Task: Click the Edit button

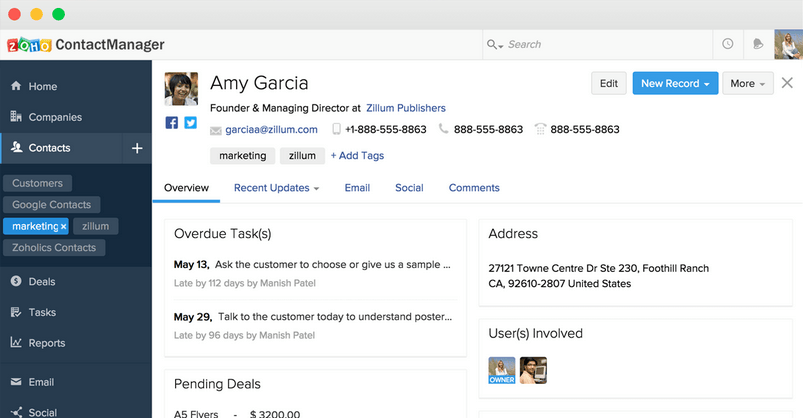Action: coord(608,84)
